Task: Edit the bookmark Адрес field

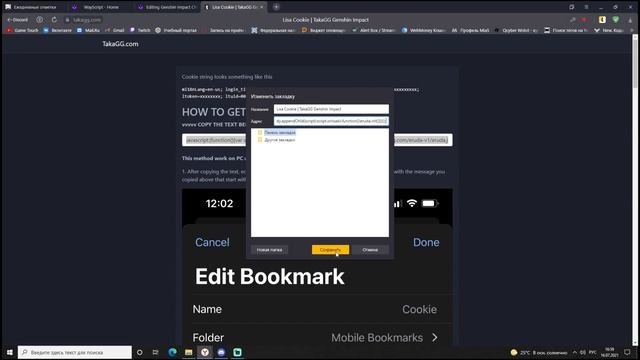Action: tap(331, 121)
